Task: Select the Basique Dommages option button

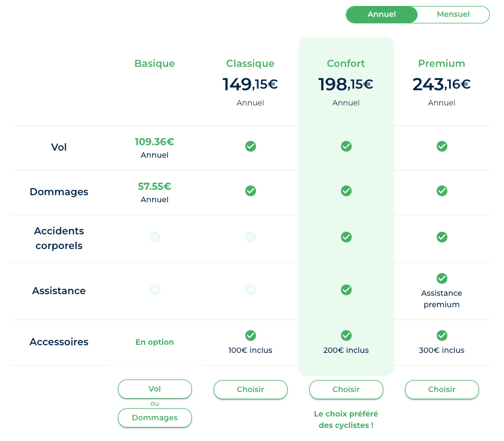Action: (155, 418)
